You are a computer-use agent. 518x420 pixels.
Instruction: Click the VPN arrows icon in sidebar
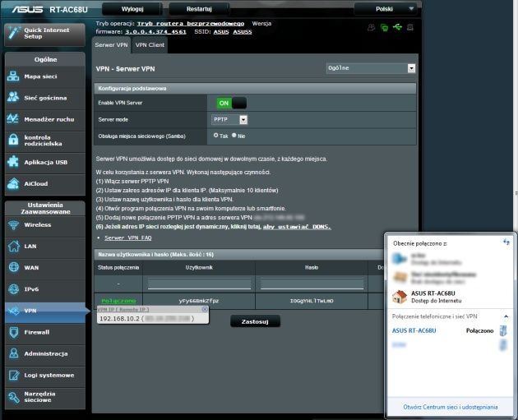(x=13, y=311)
